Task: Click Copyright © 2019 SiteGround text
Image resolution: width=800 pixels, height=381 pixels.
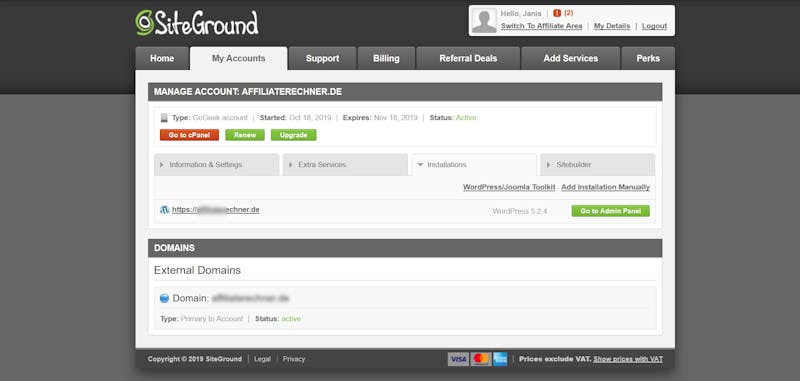Action: pyautogui.click(x=195, y=359)
